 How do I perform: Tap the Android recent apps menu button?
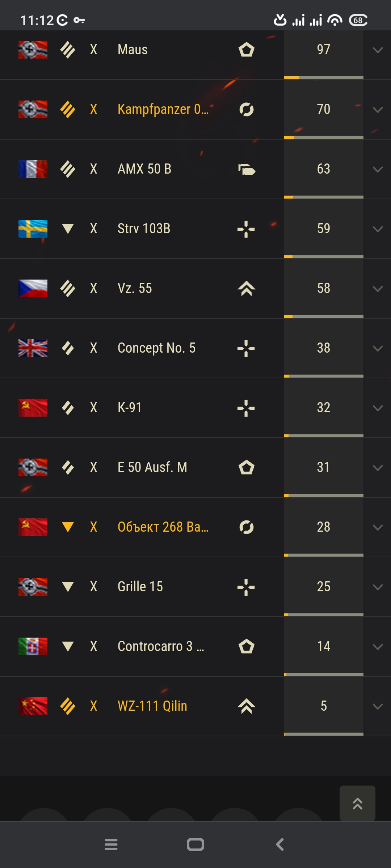(111, 844)
